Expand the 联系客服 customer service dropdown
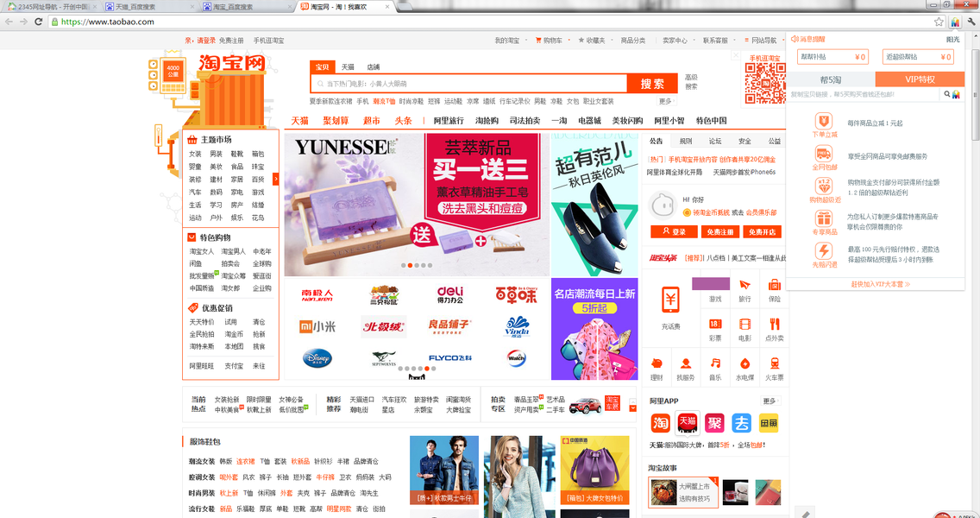This screenshot has height=518, width=980. pyautogui.click(x=718, y=40)
